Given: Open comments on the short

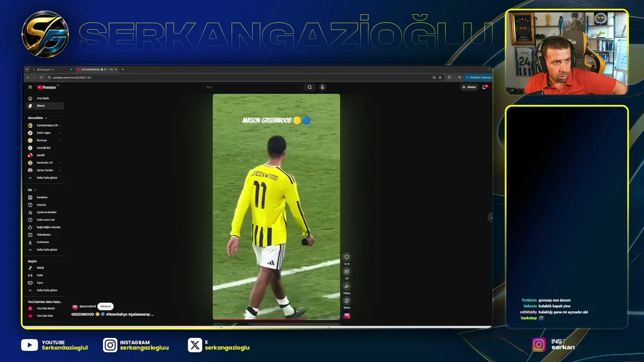Looking at the screenshot, I should (347, 272).
